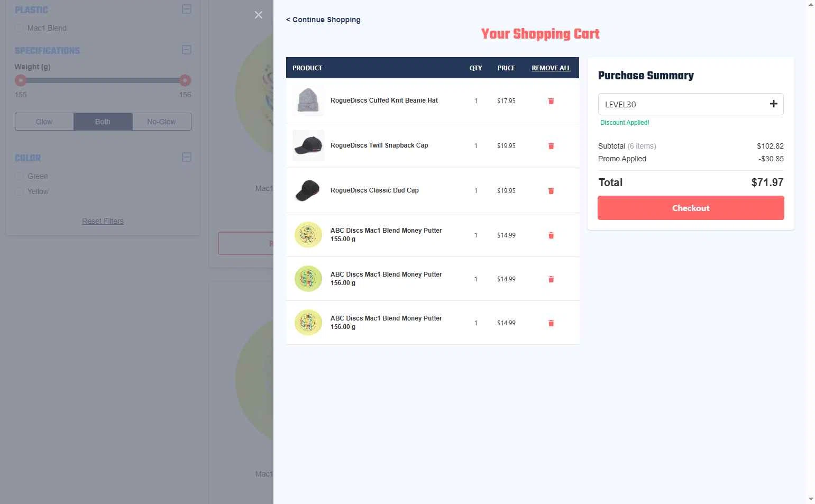This screenshot has width=815, height=504.
Task: Click the Checkout button
Action: (691, 208)
